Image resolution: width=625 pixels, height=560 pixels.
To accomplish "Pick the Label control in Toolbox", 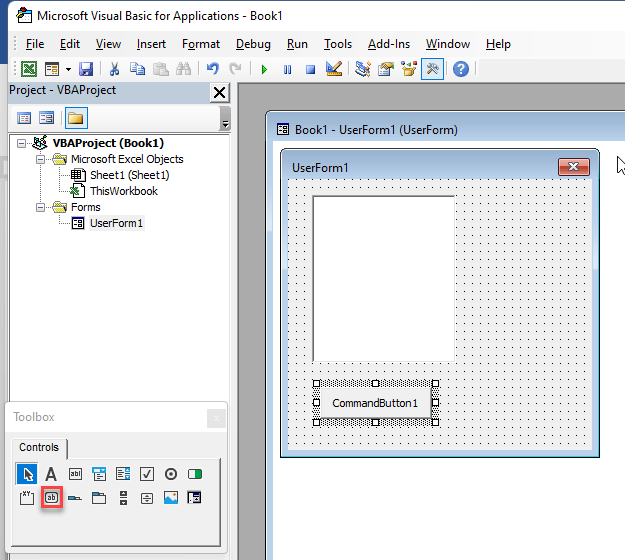I will coord(51,474).
